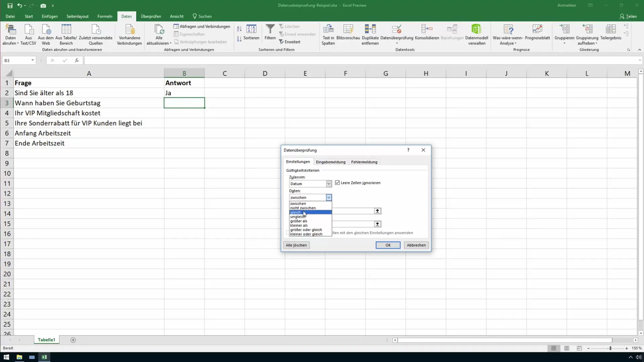Select the Tabelle1 sheet tab
The width and height of the screenshot is (644, 362).
pyautogui.click(x=46, y=340)
